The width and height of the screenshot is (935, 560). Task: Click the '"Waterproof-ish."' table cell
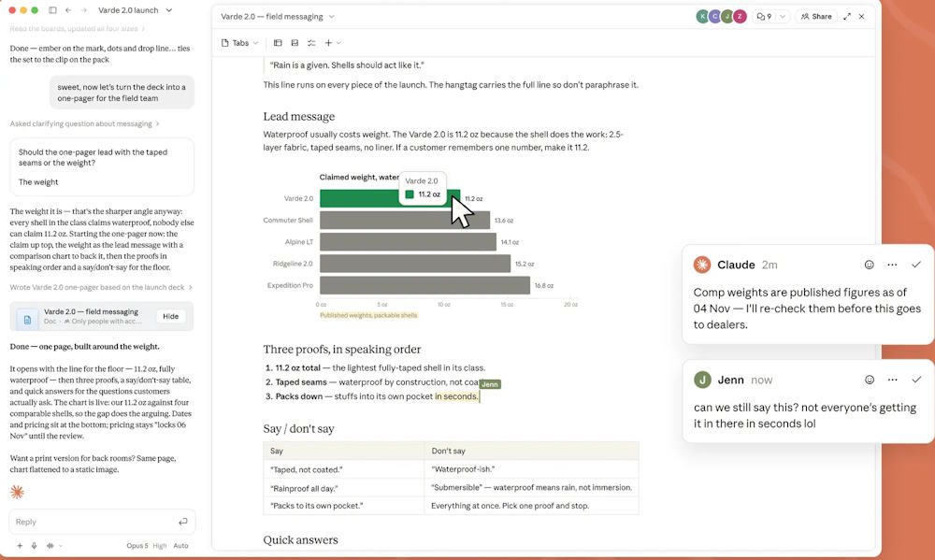pyautogui.click(x=531, y=469)
